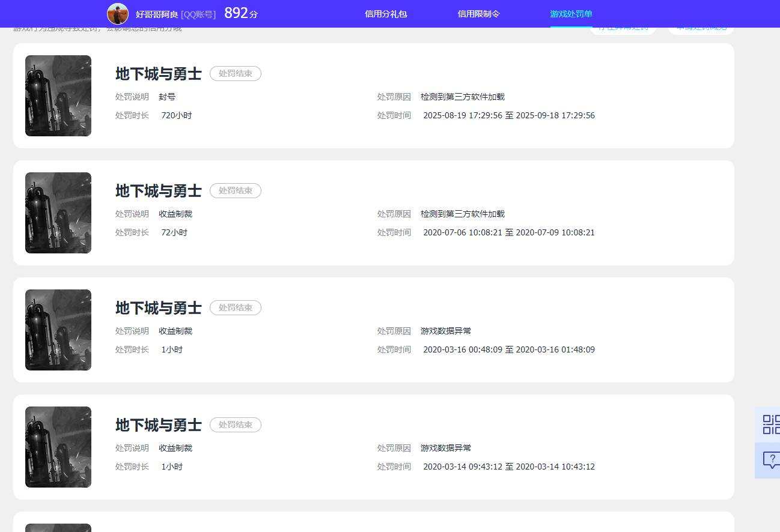This screenshot has width=780, height=532.
Task: Click 检测到第三方软件加载 reason on the 72小时 card
Action: pos(463,214)
